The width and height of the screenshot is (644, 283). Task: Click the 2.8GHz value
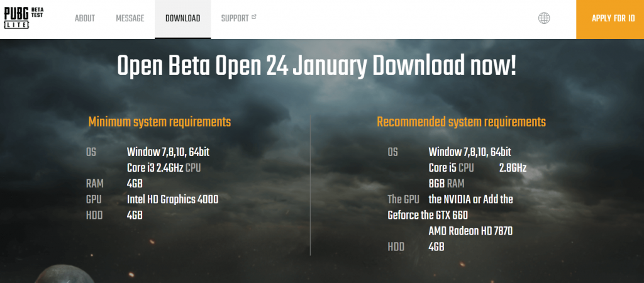[513, 167]
